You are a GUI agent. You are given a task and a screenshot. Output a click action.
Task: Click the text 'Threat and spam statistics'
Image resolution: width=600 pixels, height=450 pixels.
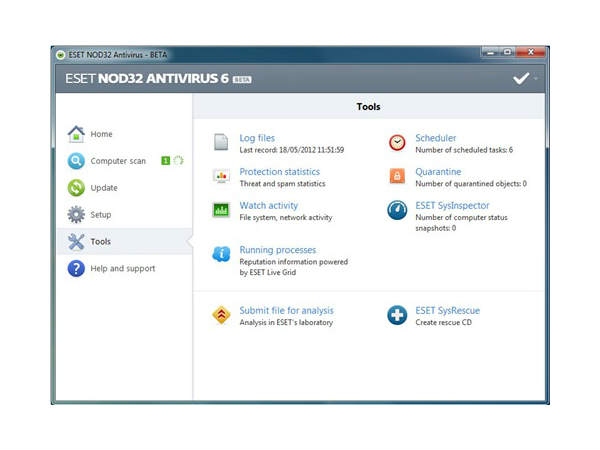pos(282,184)
